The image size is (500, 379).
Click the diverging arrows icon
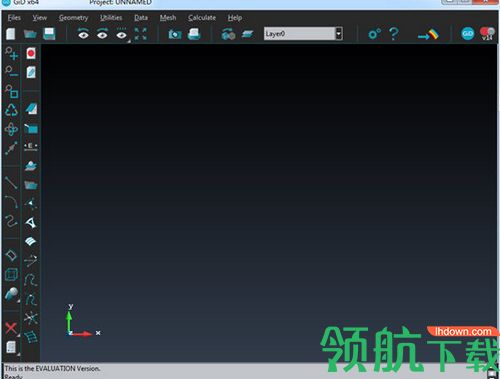tap(31, 261)
